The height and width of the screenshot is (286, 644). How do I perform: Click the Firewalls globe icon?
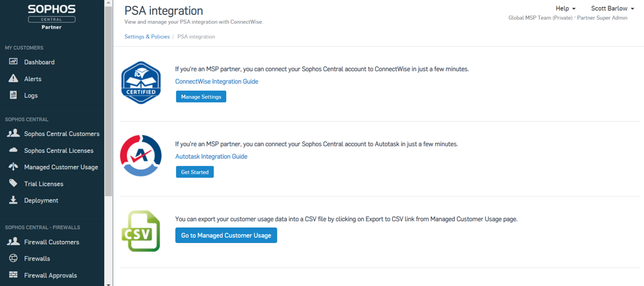click(x=13, y=259)
